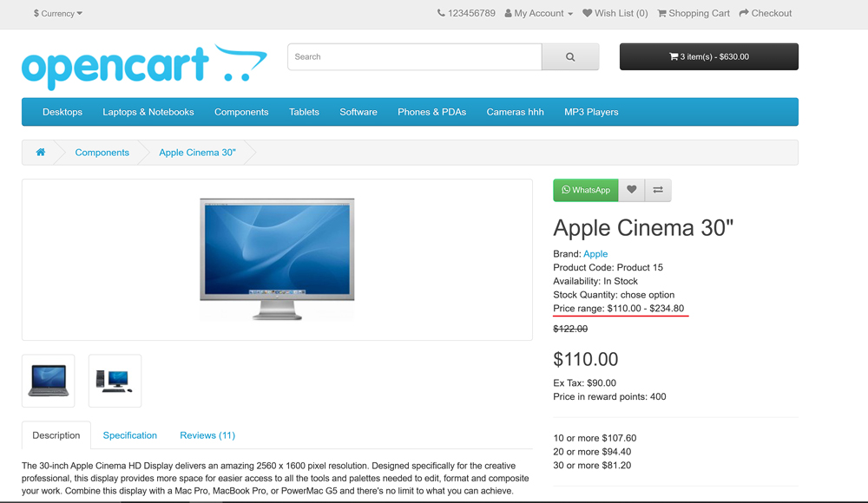The height and width of the screenshot is (503, 868).
Task: Click the compare arrows icon button
Action: click(x=658, y=190)
